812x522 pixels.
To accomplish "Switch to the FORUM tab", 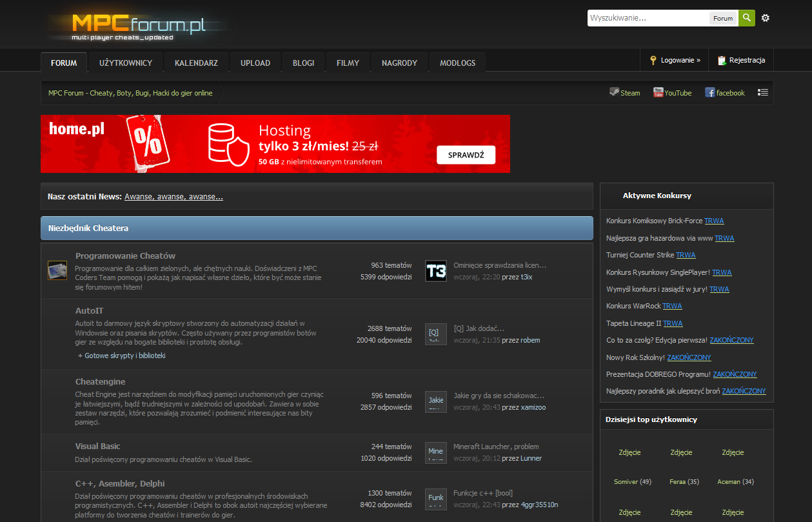I will [64, 63].
